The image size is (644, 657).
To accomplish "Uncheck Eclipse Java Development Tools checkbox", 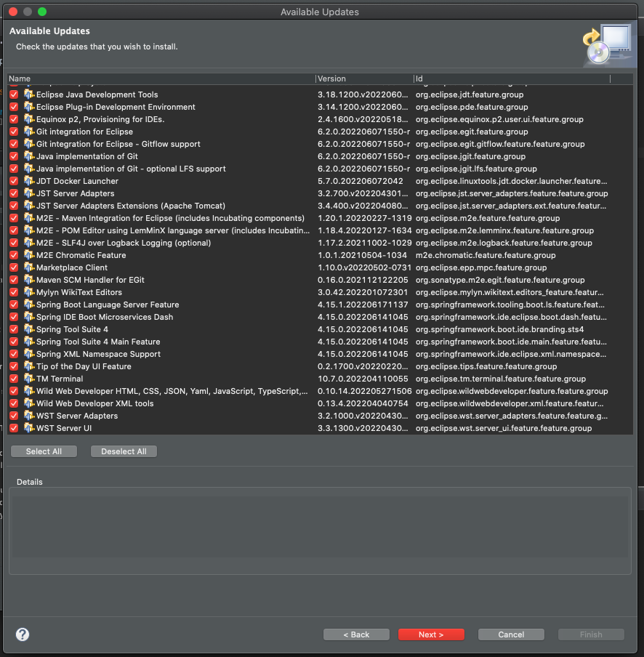I will click(14, 94).
